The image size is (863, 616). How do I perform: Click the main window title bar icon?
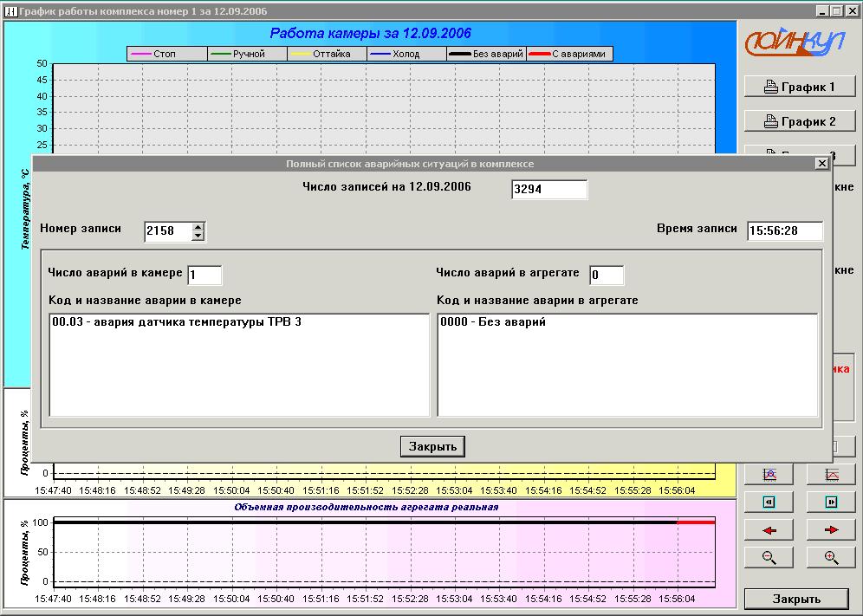tap(10, 11)
